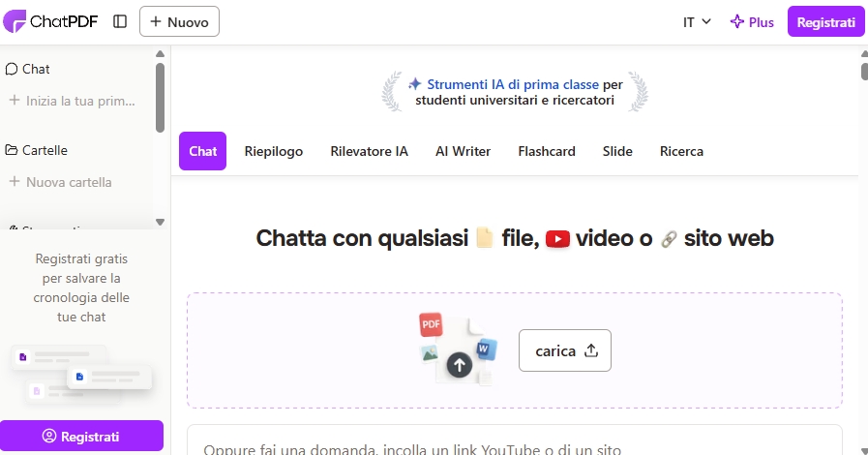
Task: Click the question input field
Action: pyautogui.click(x=515, y=441)
